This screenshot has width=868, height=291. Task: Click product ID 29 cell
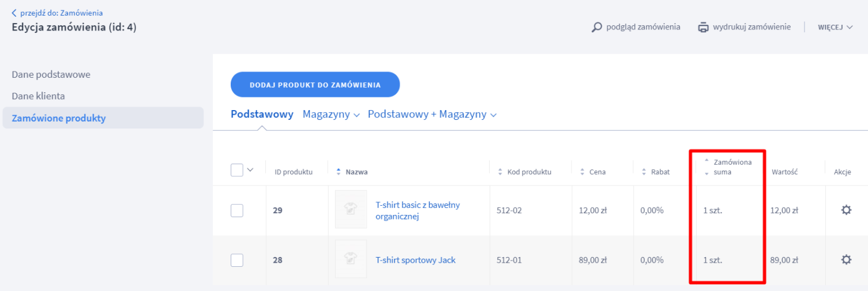277,210
